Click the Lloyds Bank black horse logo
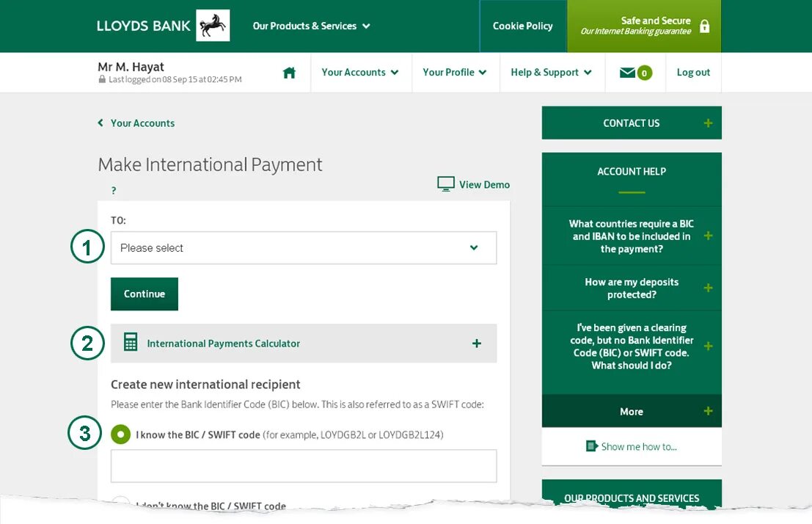812x524 pixels. tap(213, 26)
